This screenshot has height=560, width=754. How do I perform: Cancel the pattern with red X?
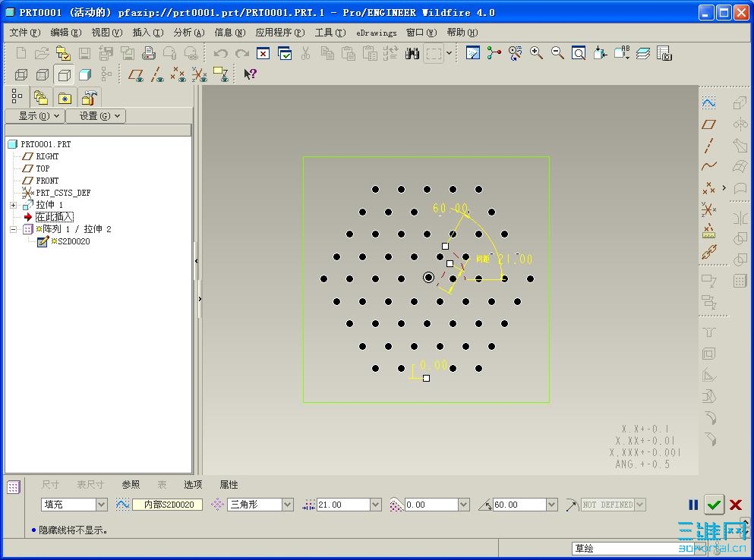[x=735, y=505]
